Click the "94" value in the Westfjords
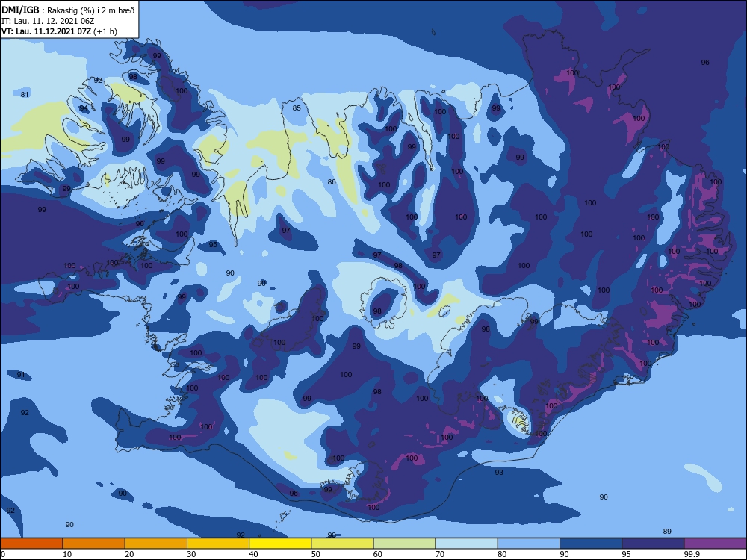The image size is (747, 560). 84,108
